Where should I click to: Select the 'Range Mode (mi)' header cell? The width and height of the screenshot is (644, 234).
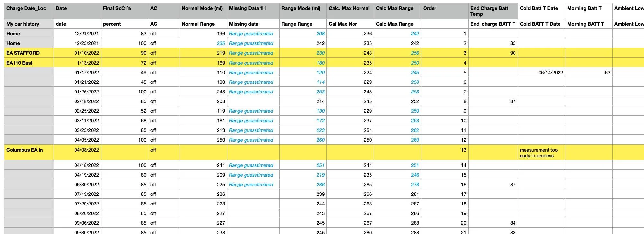click(303, 11)
